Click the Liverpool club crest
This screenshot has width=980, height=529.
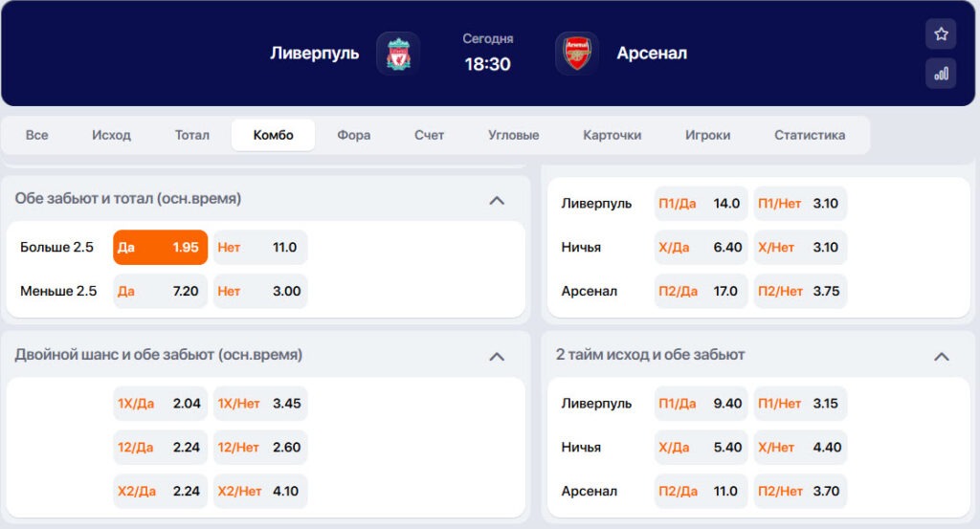tap(398, 54)
